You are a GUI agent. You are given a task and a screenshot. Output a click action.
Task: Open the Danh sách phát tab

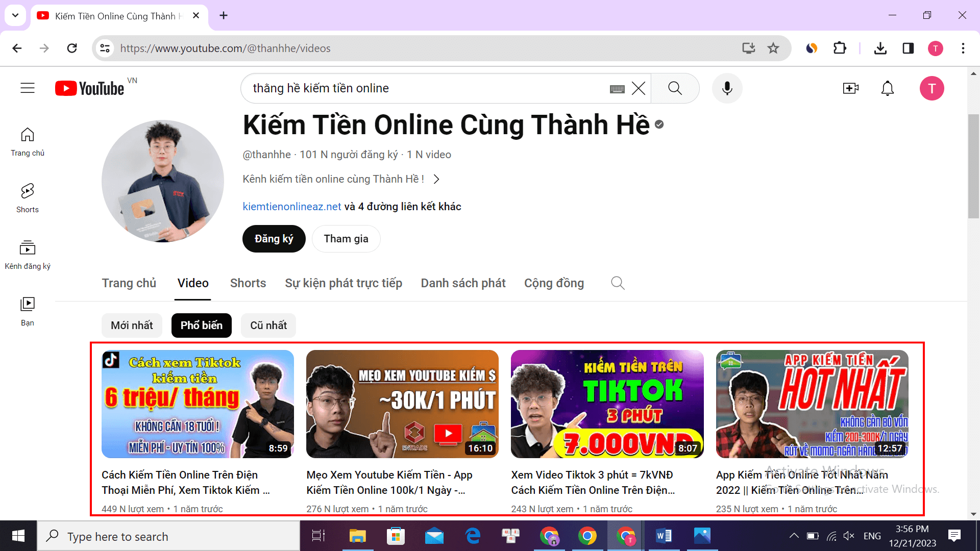point(463,283)
